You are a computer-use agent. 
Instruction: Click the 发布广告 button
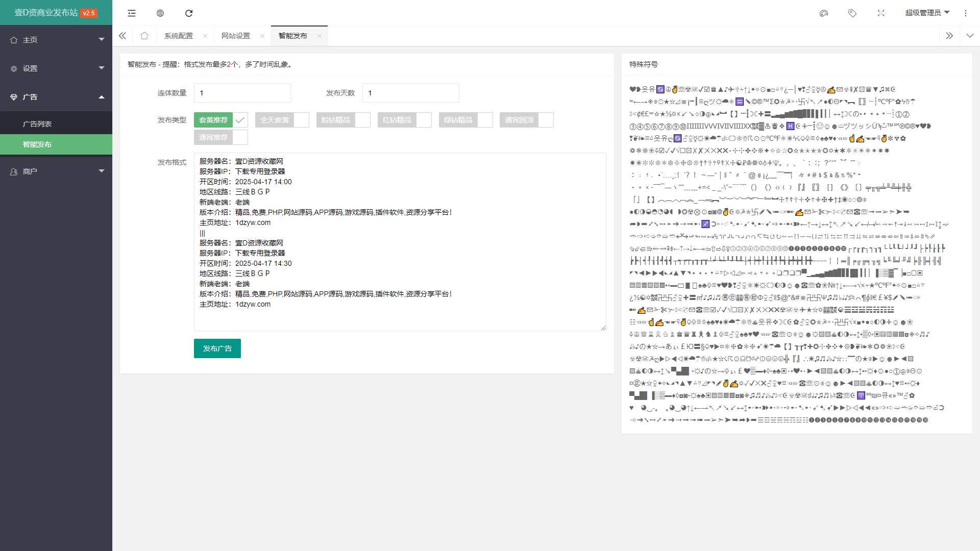[217, 348]
